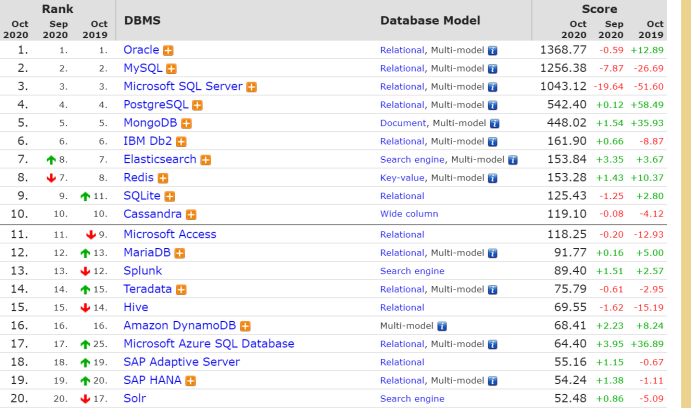Click the info icon in the Redis row
The image size is (692, 408).
point(493,178)
